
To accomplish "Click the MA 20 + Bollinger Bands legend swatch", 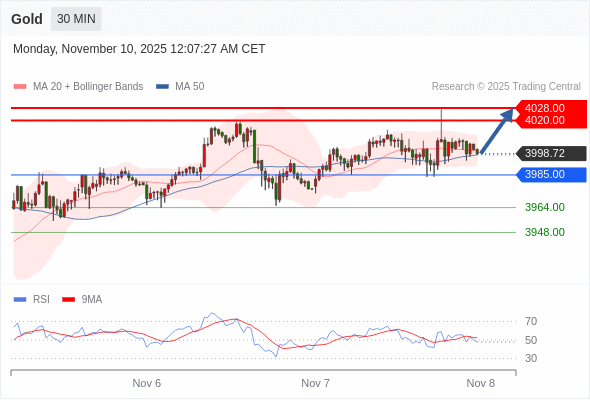I will click(20, 87).
